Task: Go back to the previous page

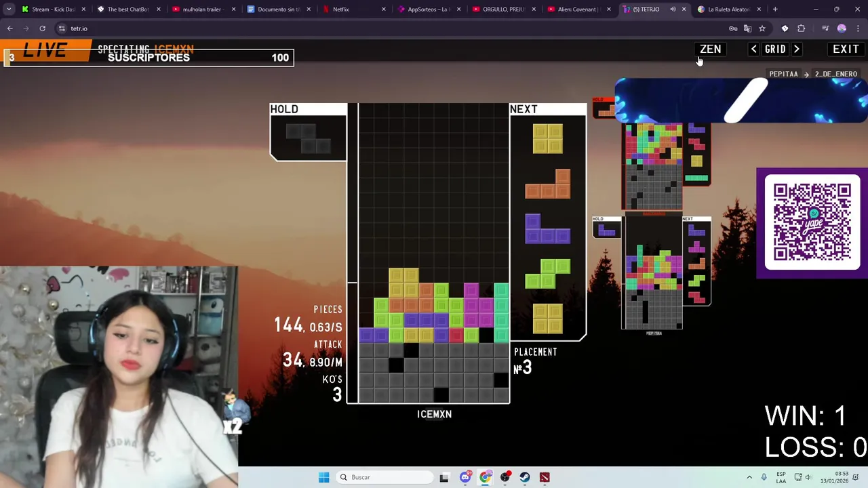Action: point(9,28)
